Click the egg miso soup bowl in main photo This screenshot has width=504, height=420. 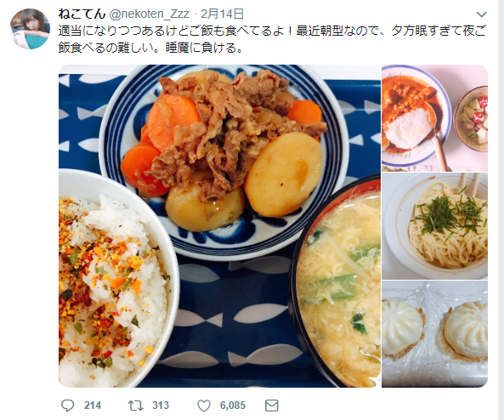coord(336,281)
